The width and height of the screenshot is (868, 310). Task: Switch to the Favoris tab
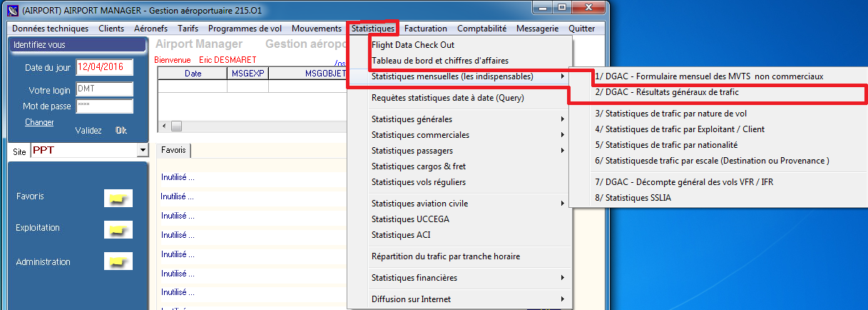click(173, 150)
